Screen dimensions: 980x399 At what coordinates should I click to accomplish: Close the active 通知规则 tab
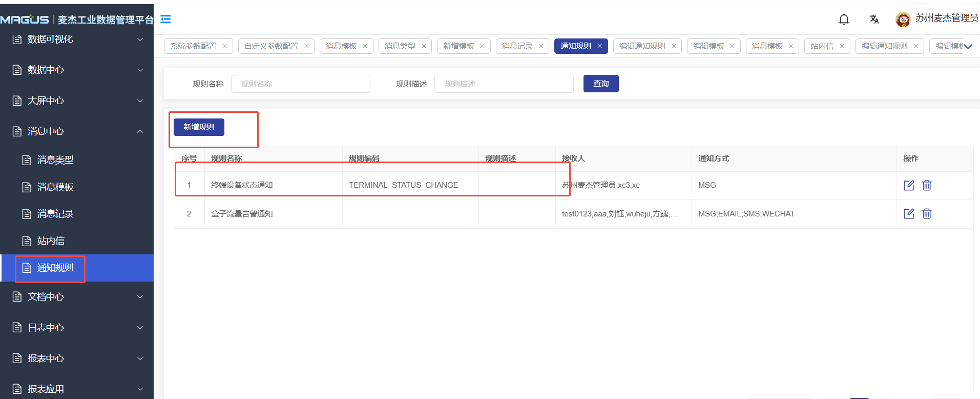coord(599,46)
